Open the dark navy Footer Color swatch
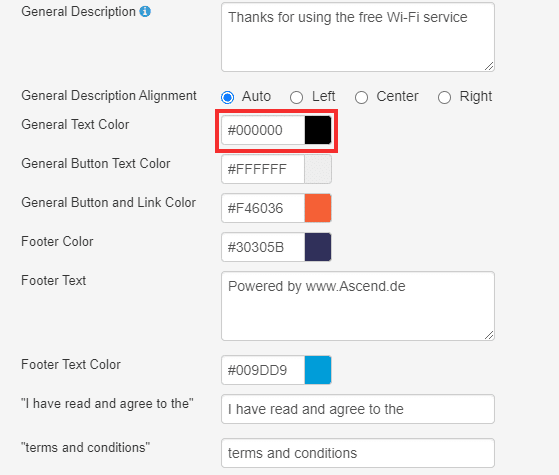The image size is (559, 475). click(x=318, y=247)
